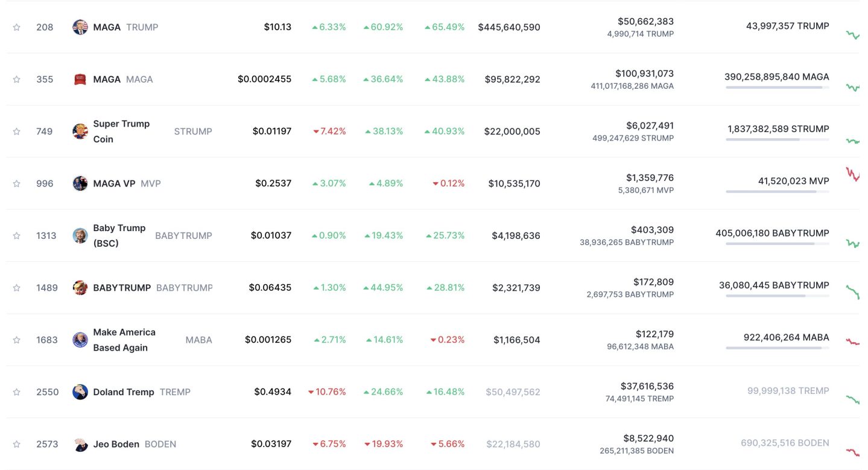Open the BABYTRUMP rank 1489 coin page
868x470 pixels.
(122, 288)
